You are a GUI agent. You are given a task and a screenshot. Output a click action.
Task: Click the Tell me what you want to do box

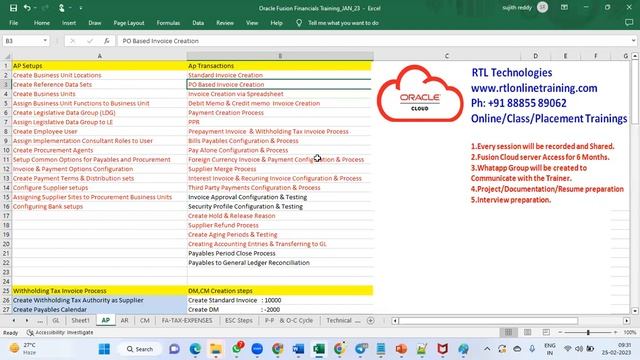coord(343,23)
